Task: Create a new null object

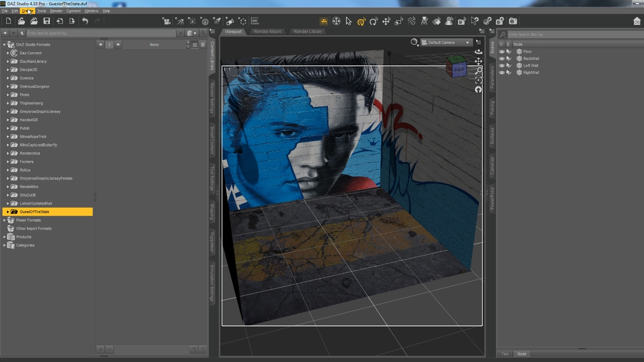Action: tap(243, 21)
